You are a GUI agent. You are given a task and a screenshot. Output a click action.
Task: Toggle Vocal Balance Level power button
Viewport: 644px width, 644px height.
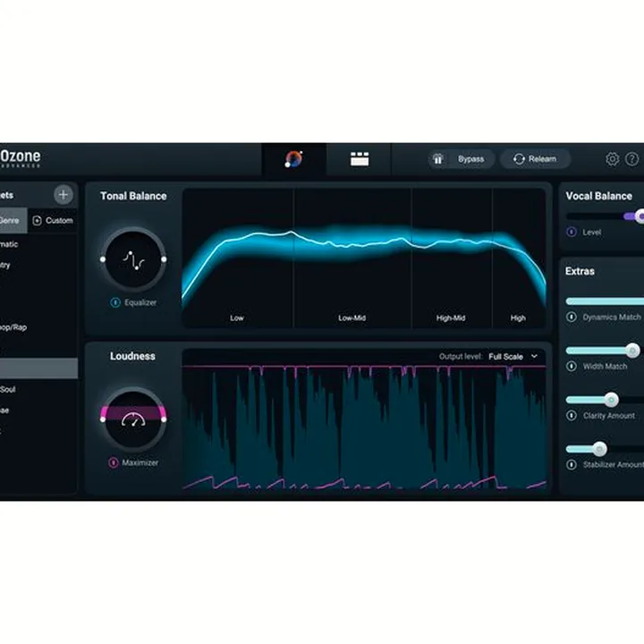click(x=572, y=232)
